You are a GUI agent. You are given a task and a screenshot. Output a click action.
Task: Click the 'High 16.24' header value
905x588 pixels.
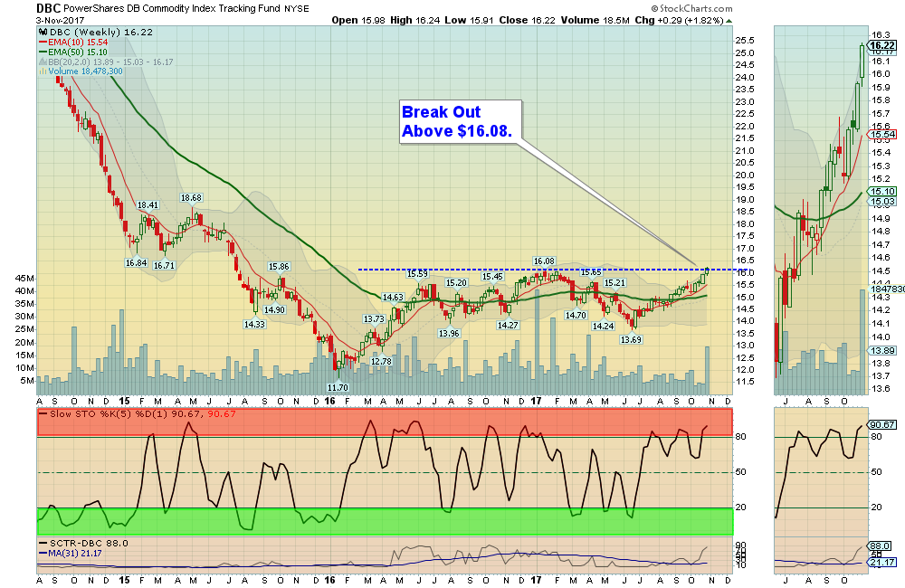[x=415, y=20]
